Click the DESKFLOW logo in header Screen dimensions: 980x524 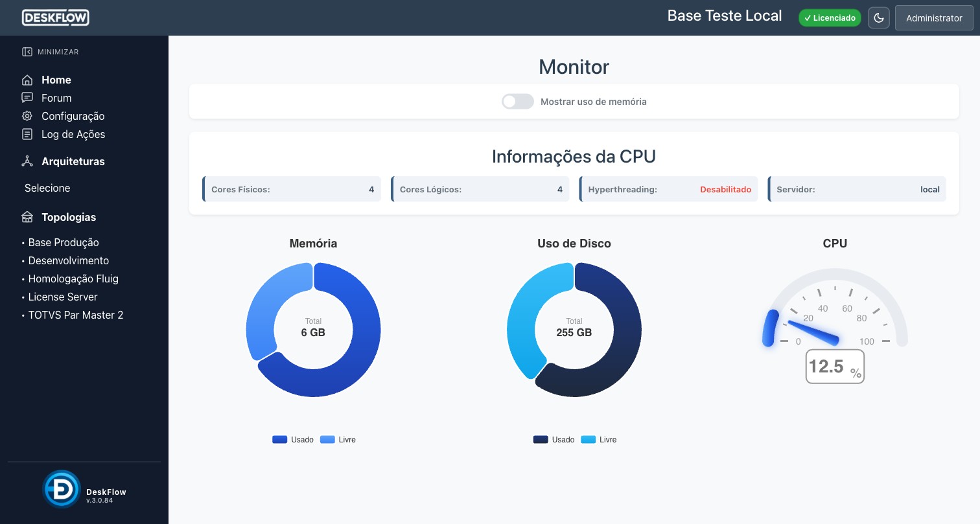coord(55,17)
